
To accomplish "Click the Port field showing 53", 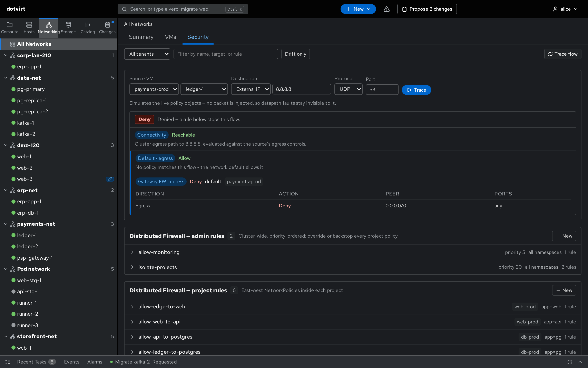I will pos(382,90).
